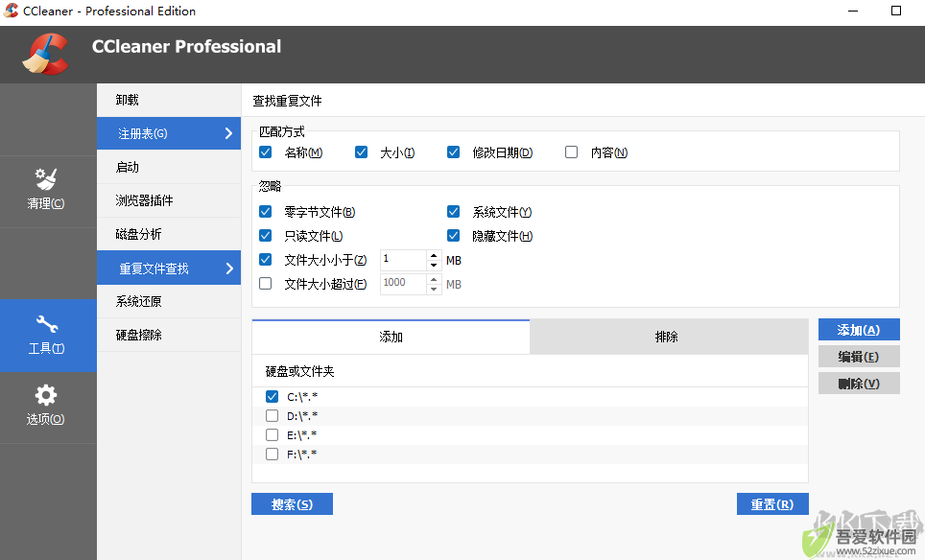Increase the 文件大小超过 value with up arrow
The width and height of the screenshot is (925, 560).
[434, 279]
